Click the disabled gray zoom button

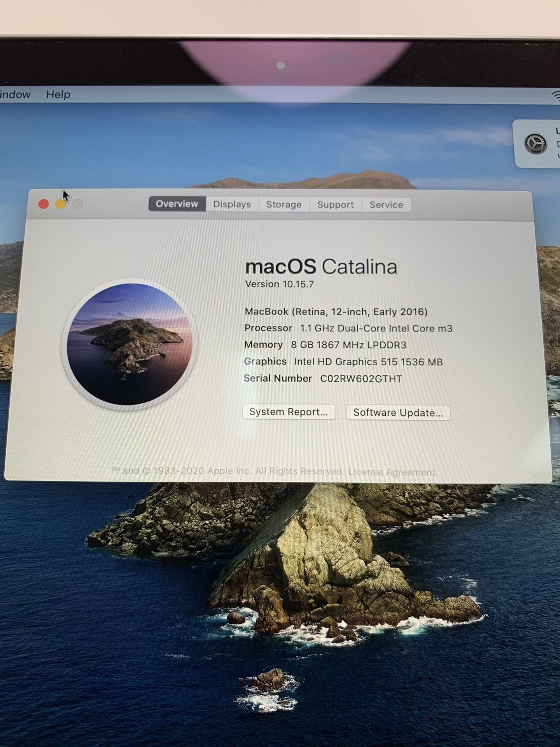78,204
